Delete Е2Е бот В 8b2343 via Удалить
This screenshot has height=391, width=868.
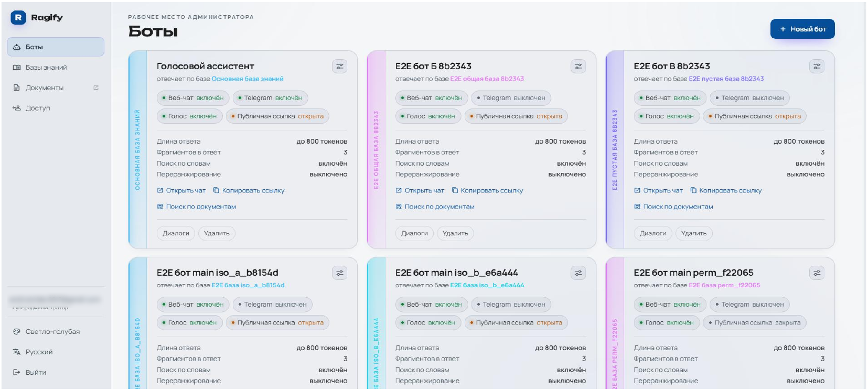coord(694,233)
